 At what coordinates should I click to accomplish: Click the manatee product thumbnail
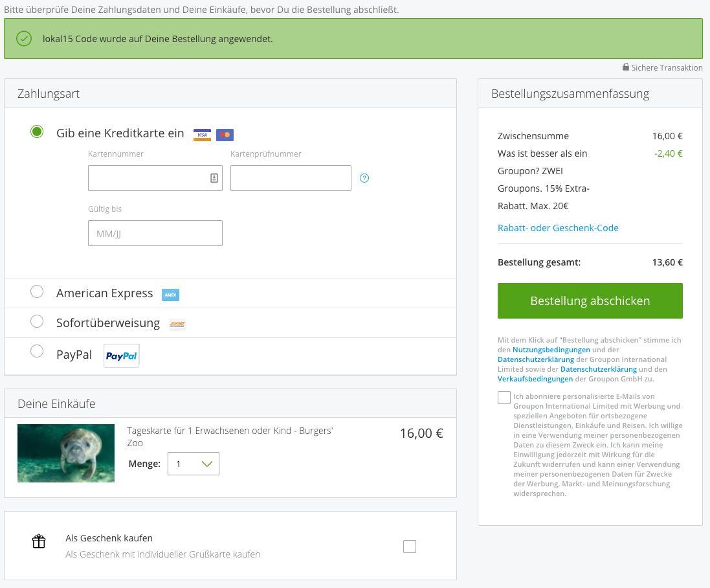coord(66,453)
